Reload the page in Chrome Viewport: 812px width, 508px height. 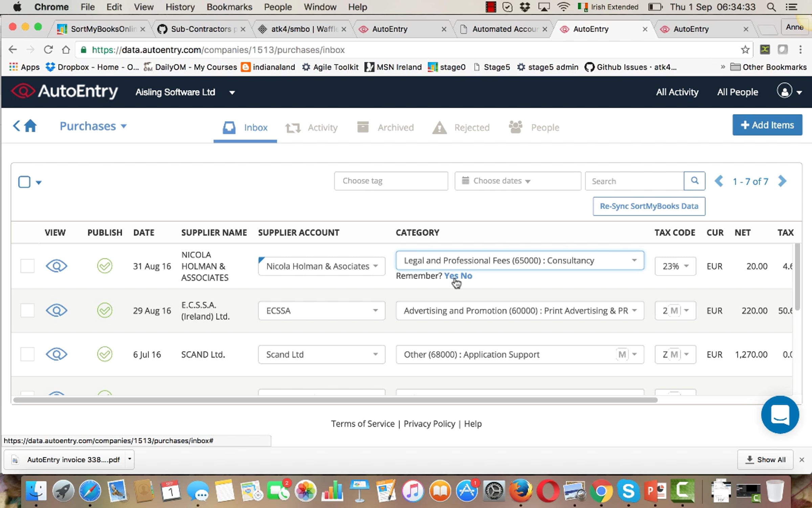[48, 50]
